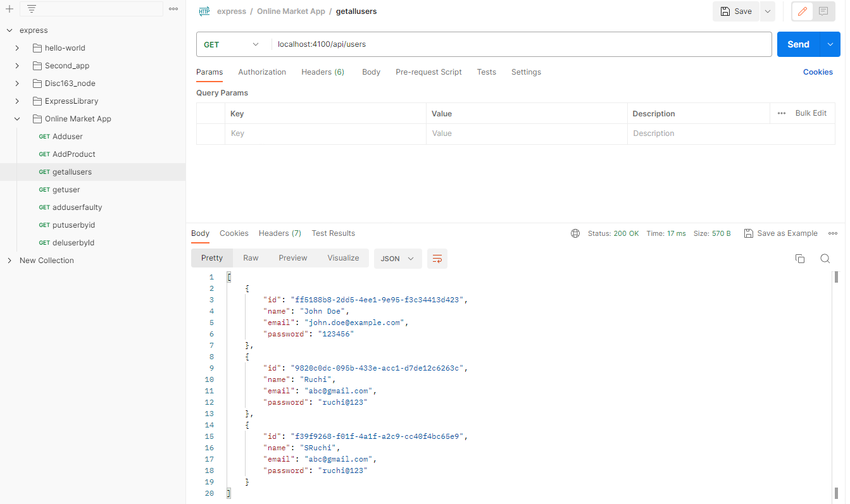
Task: Open the GET method dropdown
Action: (232, 44)
